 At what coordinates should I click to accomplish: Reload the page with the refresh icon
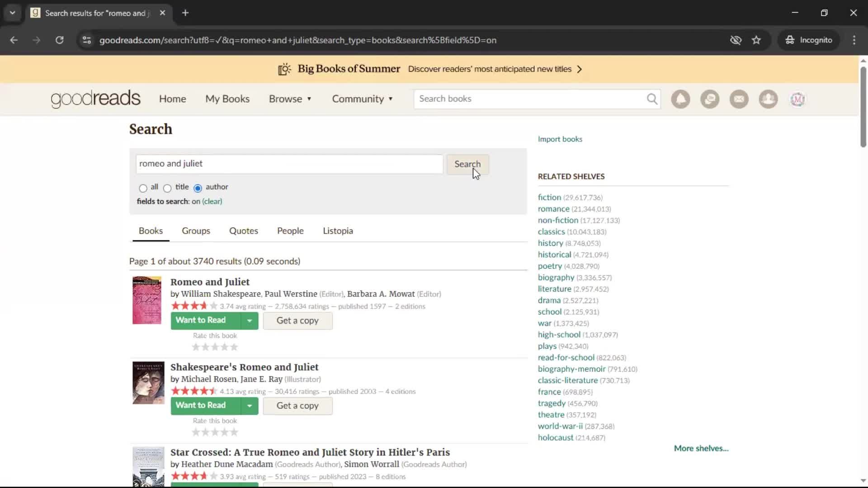coord(59,40)
